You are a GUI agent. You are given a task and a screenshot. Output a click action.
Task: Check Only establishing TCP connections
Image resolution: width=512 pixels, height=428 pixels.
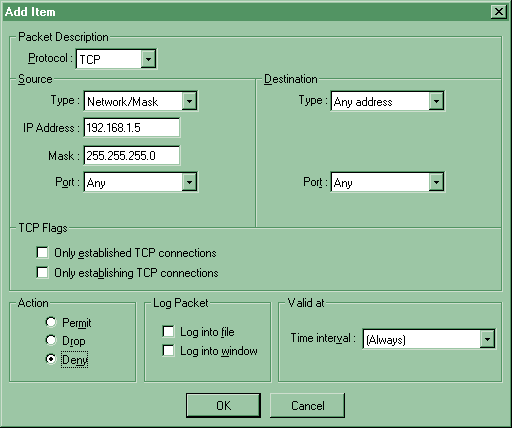click(42, 273)
